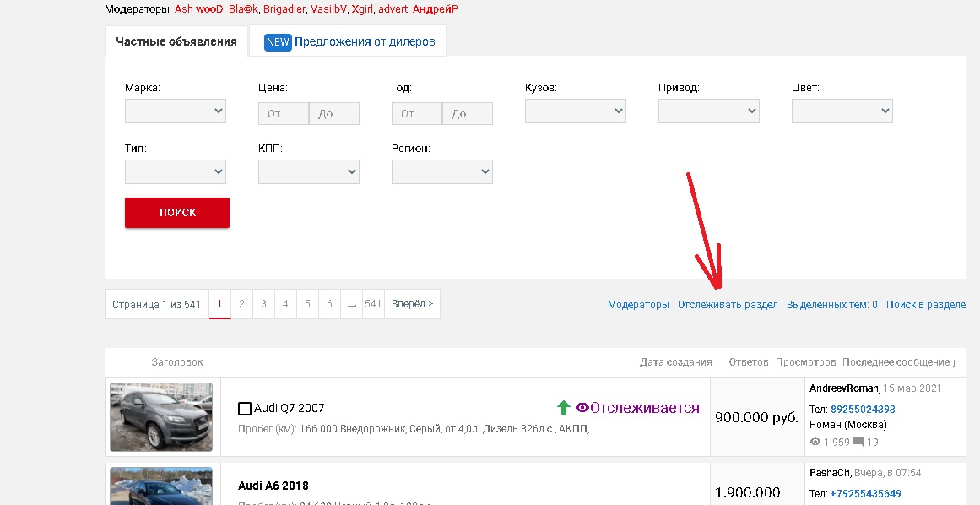The height and width of the screenshot is (505, 980).
Task: Open moderator Ash wooD profile
Action: (198, 9)
